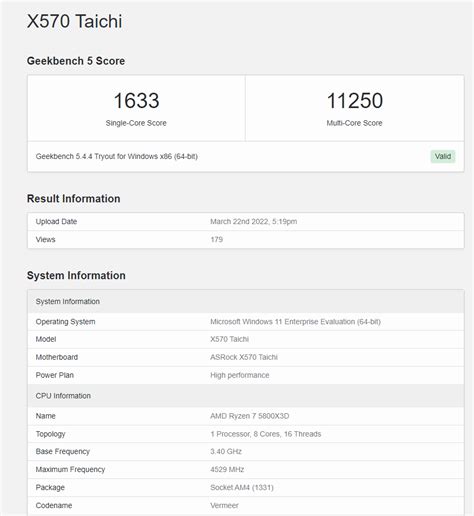Select the Socket AM4 (1331) value
The height and width of the screenshot is (516, 474).
[x=242, y=488]
